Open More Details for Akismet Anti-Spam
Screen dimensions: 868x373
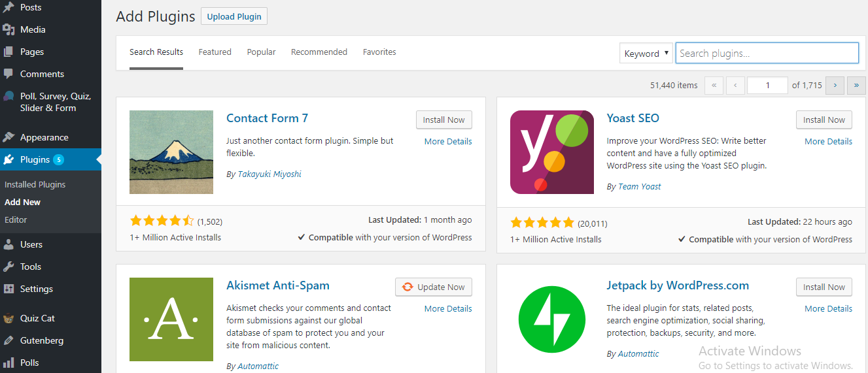click(x=448, y=308)
